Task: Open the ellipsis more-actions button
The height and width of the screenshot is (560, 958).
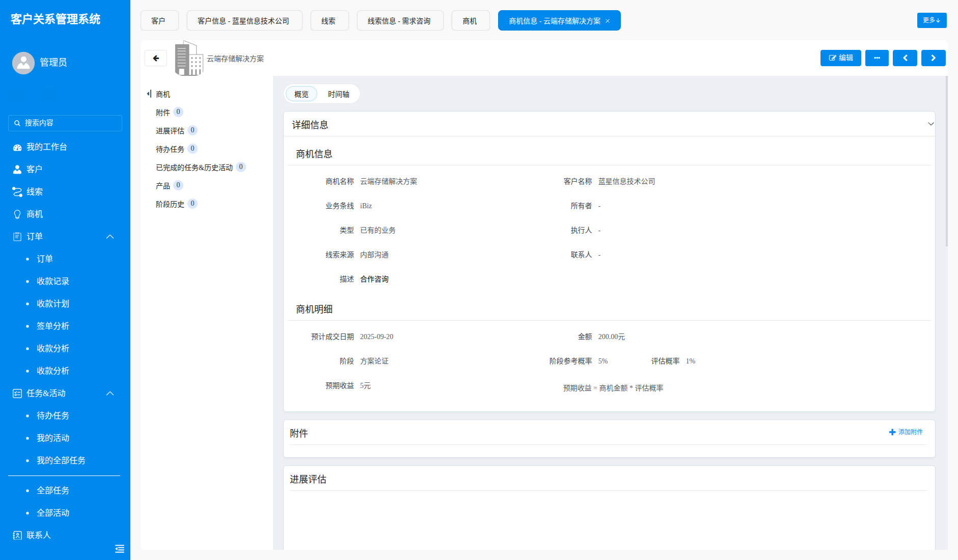Action: pyautogui.click(x=877, y=58)
